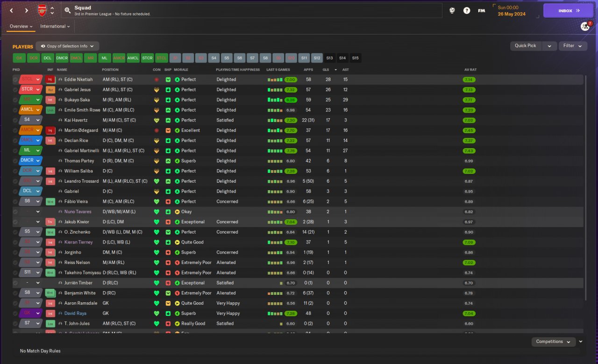Open the Arsenal club badge
Screen dimensions: 598x364
[42, 10]
